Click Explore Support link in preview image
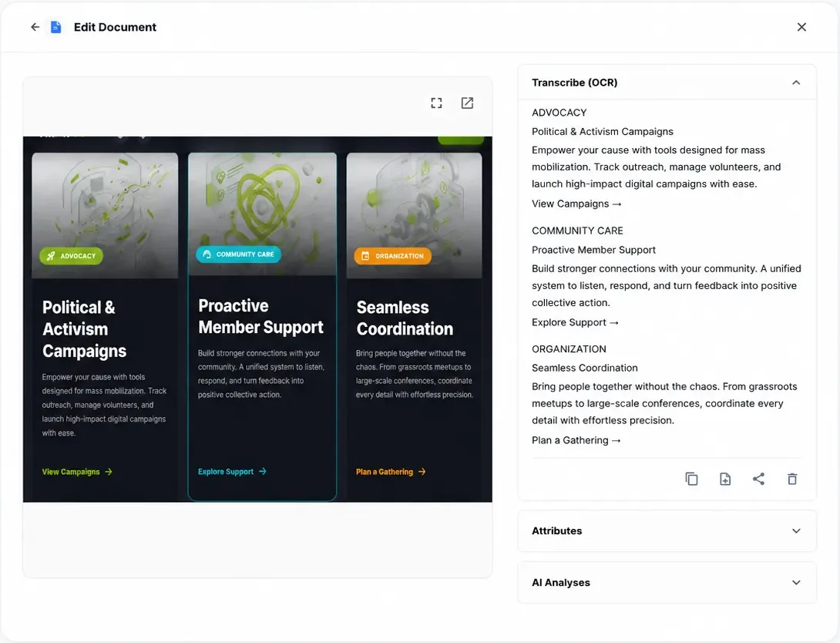Image resolution: width=840 pixels, height=643 pixels. tap(232, 472)
